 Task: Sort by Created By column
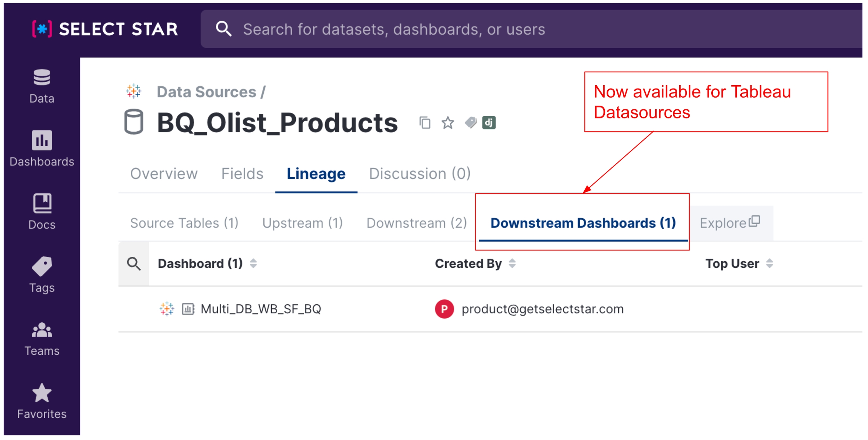point(512,264)
